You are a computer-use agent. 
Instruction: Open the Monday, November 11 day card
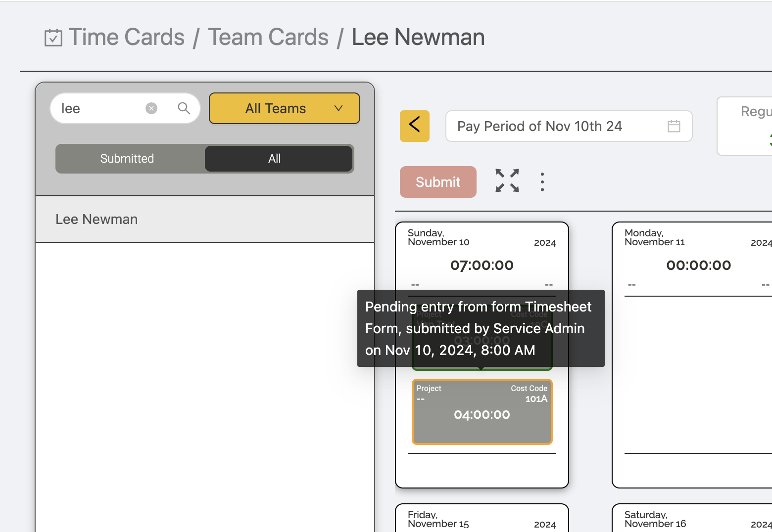click(x=692, y=355)
